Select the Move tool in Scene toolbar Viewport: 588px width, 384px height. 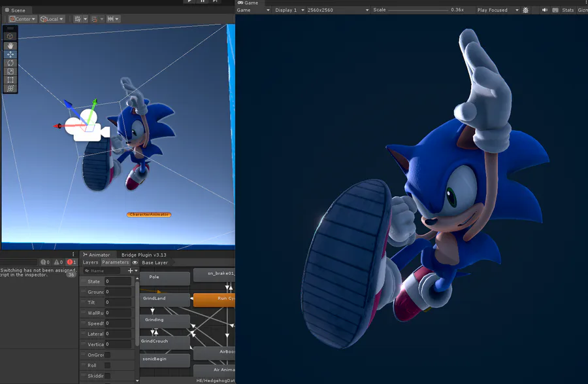tap(10, 54)
